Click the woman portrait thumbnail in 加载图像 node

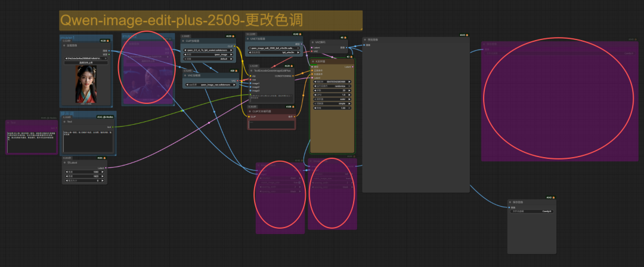point(86,84)
